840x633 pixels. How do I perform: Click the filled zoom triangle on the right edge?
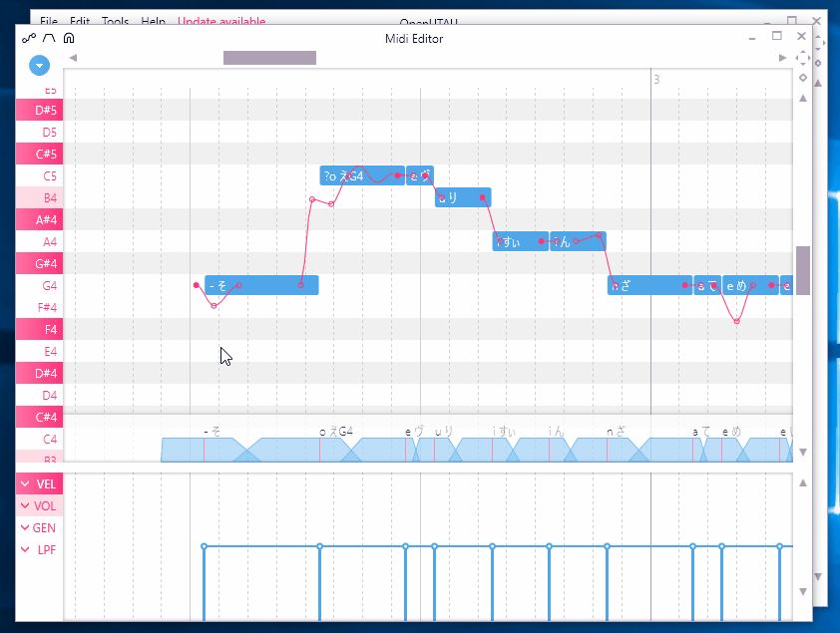(x=803, y=99)
